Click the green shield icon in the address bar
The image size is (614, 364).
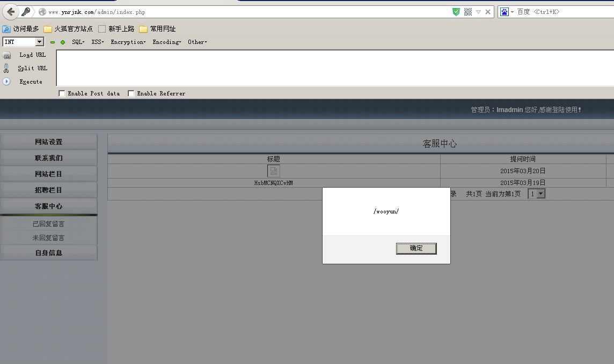coord(456,12)
